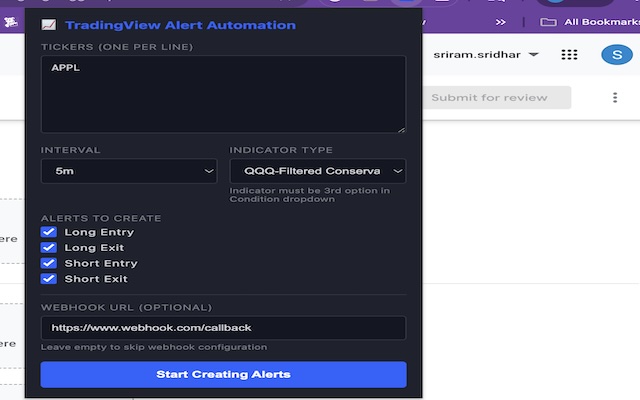640x400 pixels.
Task: Open the Google apps grid icon
Action: point(569,55)
